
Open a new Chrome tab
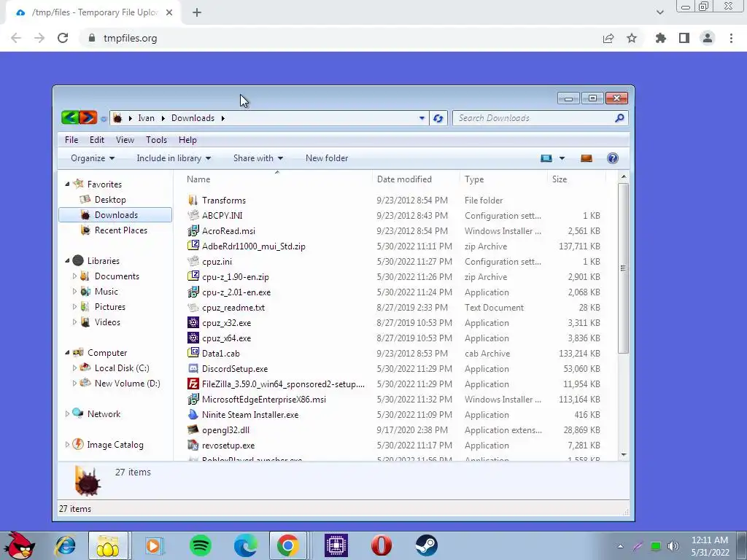coord(197,12)
